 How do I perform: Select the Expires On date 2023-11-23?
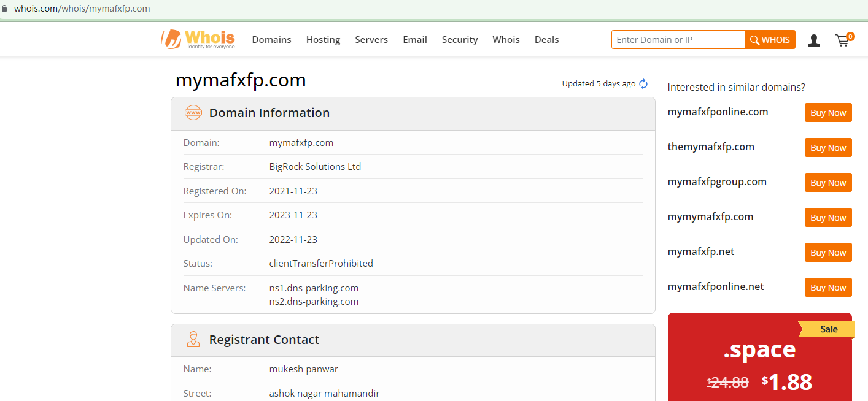(293, 215)
